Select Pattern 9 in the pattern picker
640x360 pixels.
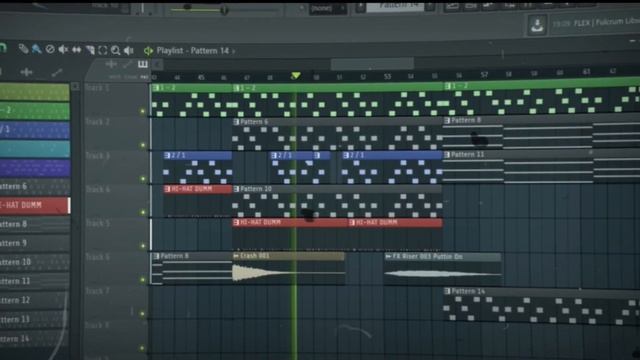[x=34, y=243]
